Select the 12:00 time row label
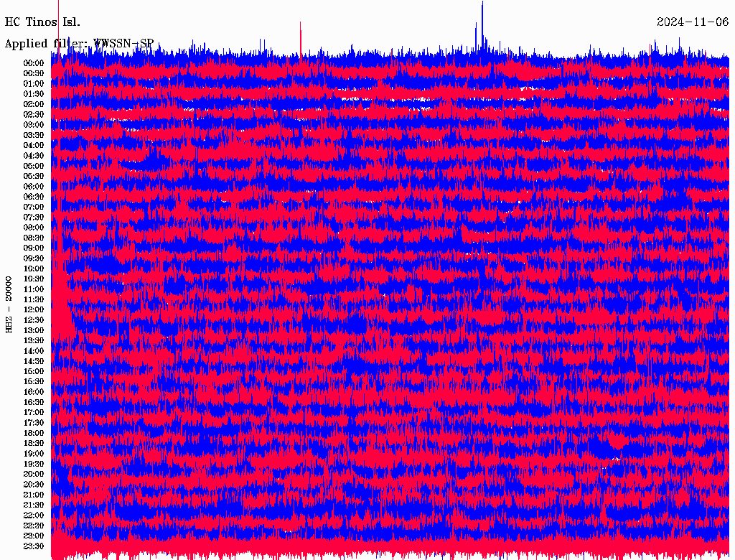The width and height of the screenshot is (735, 560). 34,309
